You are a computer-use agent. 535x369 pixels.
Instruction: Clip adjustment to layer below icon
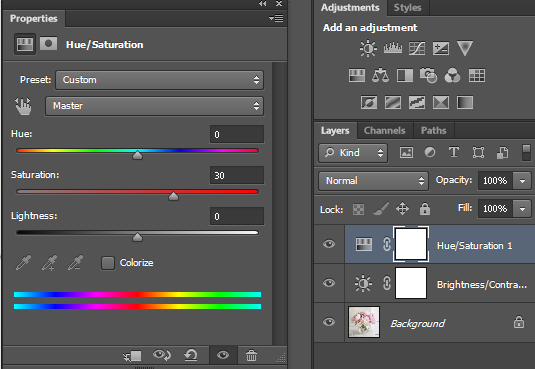132,356
